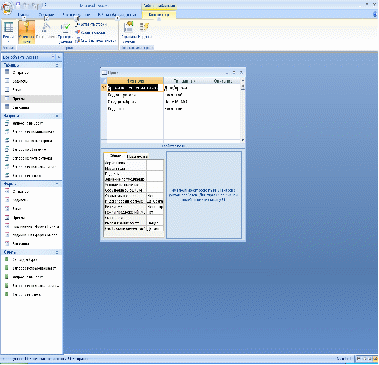Image resolution: width=379 pixels, height=365 pixels.
Task: Collapse the Отчеты group in the navigation pane
Action: (x=57, y=252)
